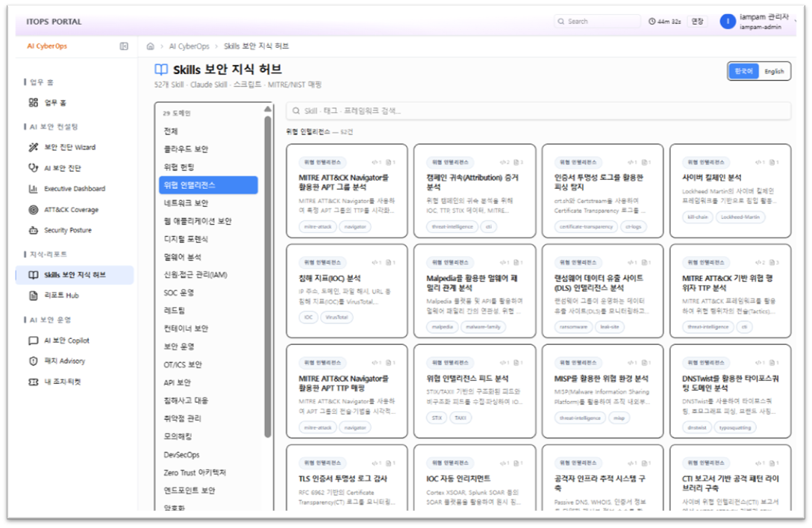The height and width of the screenshot is (528, 812).
Task: Click Skill·태그·프레임워크 search field
Action: [539, 111]
